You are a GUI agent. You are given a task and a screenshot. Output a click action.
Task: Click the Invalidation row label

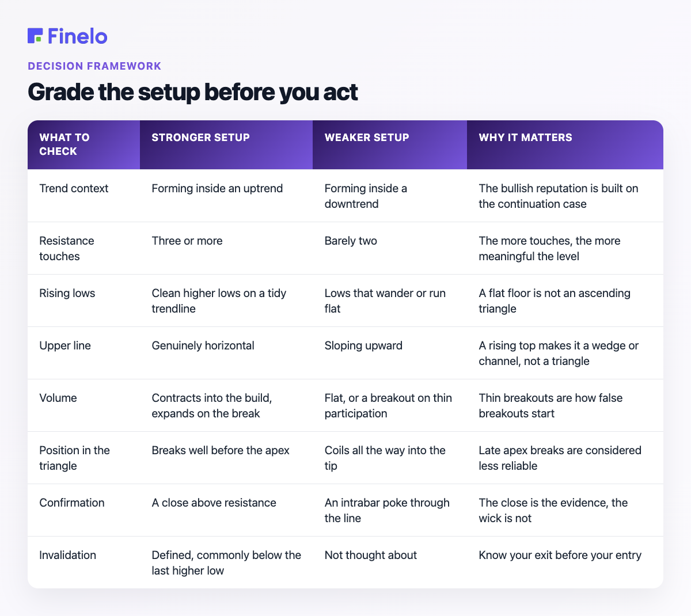[x=68, y=555]
